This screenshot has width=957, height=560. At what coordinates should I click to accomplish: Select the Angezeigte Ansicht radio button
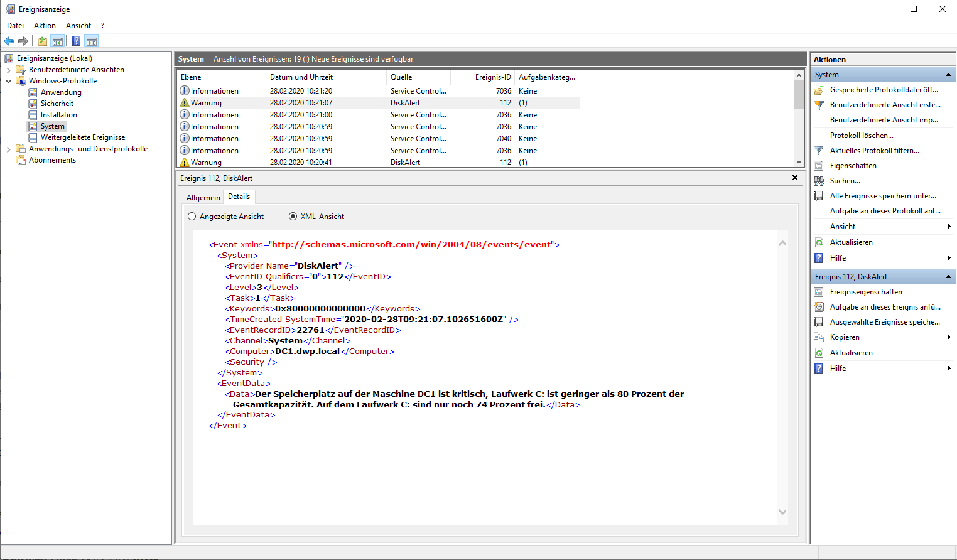point(192,217)
